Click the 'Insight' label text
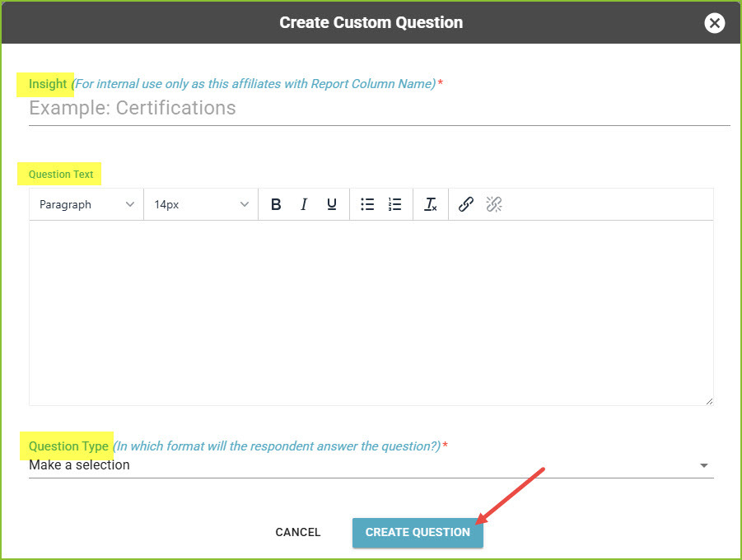 coord(48,84)
